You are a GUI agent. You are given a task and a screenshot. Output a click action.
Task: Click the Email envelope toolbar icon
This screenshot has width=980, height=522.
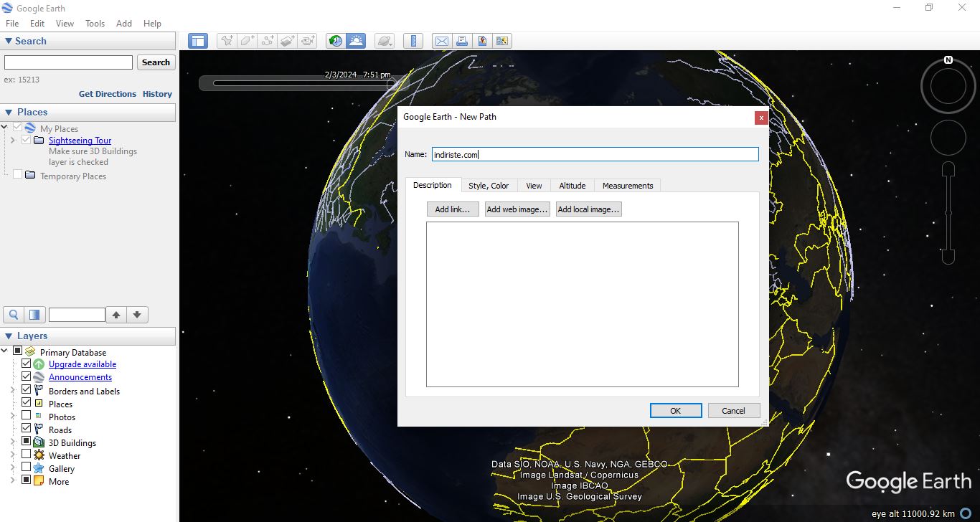(x=441, y=41)
